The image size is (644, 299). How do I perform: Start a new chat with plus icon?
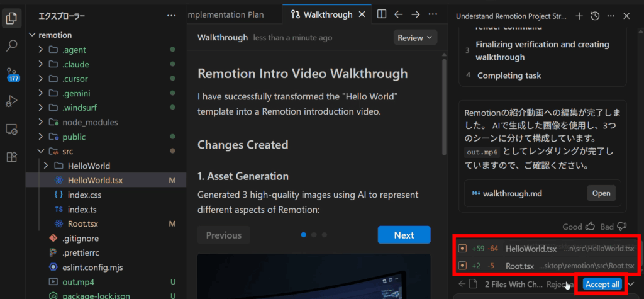(579, 16)
